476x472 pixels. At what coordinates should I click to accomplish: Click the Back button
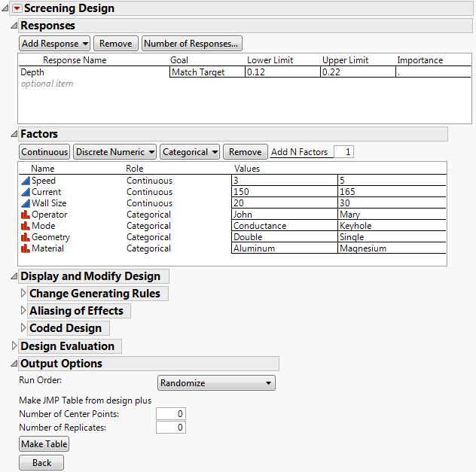click(41, 463)
